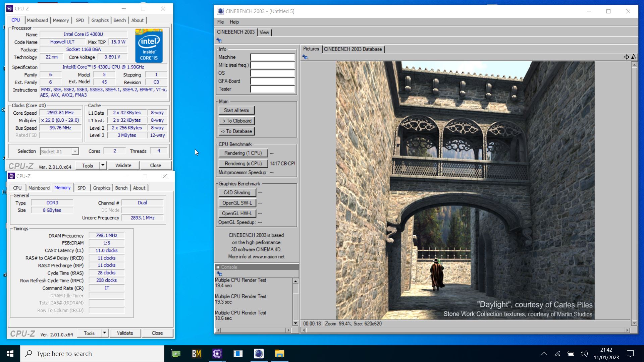644x362 pixels.
Task: Open Windows Start menu
Action: tap(10, 354)
